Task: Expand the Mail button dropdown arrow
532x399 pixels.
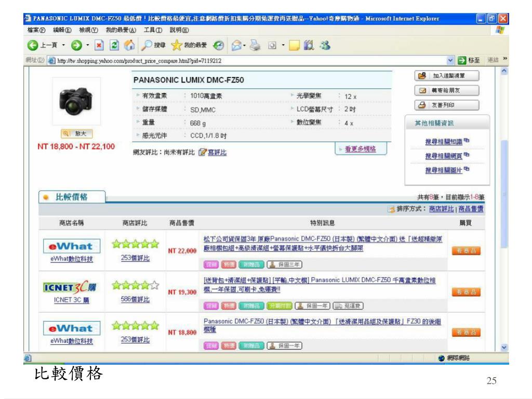Action: (x=244, y=45)
